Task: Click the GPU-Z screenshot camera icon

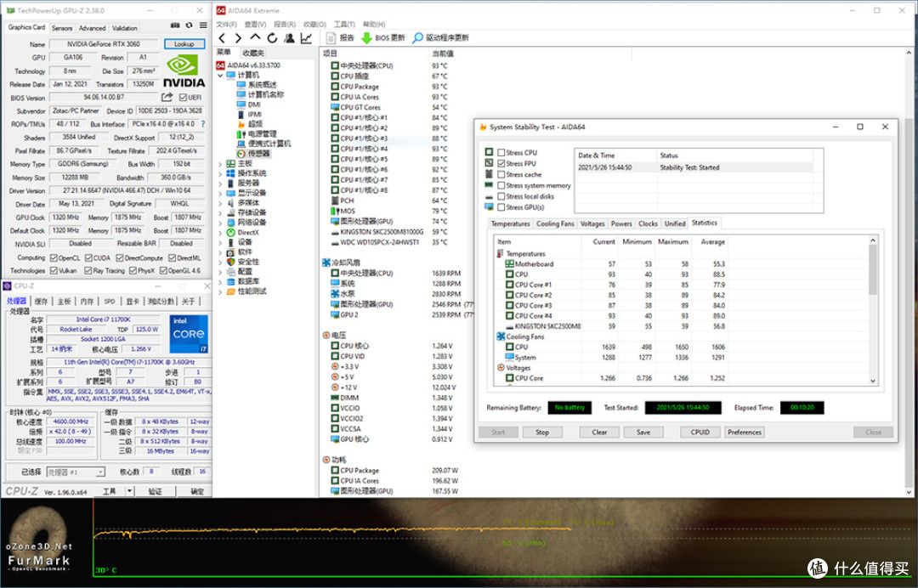Action: [x=175, y=25]
